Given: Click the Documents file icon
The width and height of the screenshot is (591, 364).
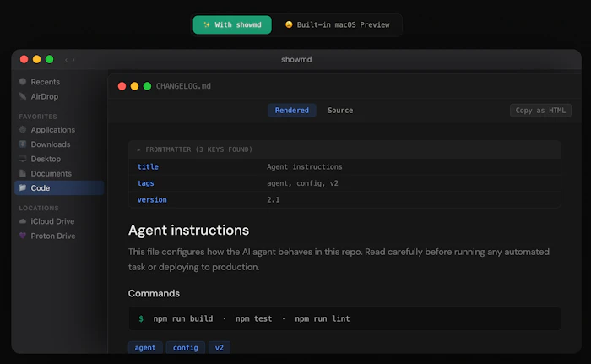Looking at the screenshot, I should coord(23,173).
